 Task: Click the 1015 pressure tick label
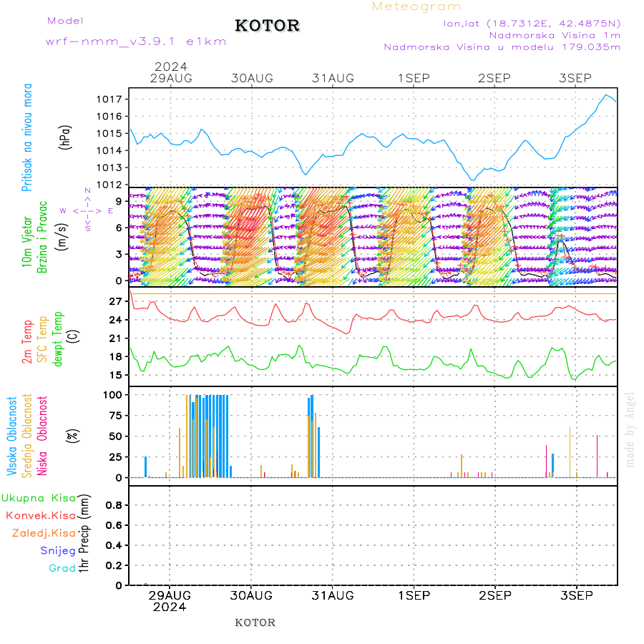click(x=109, y=134)
